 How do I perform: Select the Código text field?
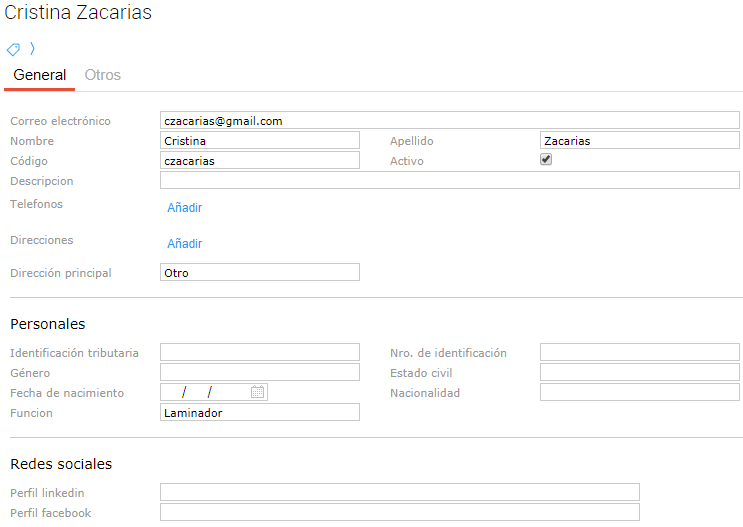point(259,161)
